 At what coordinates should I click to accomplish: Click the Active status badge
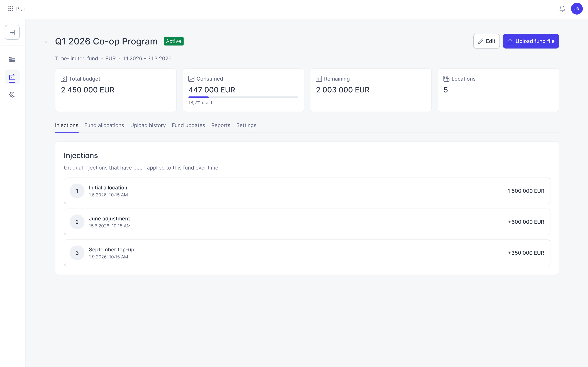click(x=174, y=41)
